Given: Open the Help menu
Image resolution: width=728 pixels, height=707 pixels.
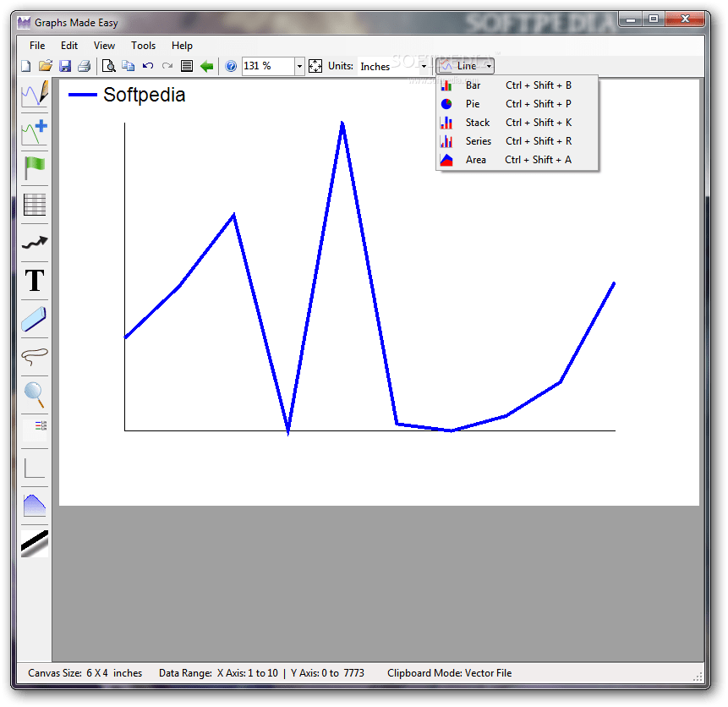Looking at the screenshot, I should click(182, 46).
